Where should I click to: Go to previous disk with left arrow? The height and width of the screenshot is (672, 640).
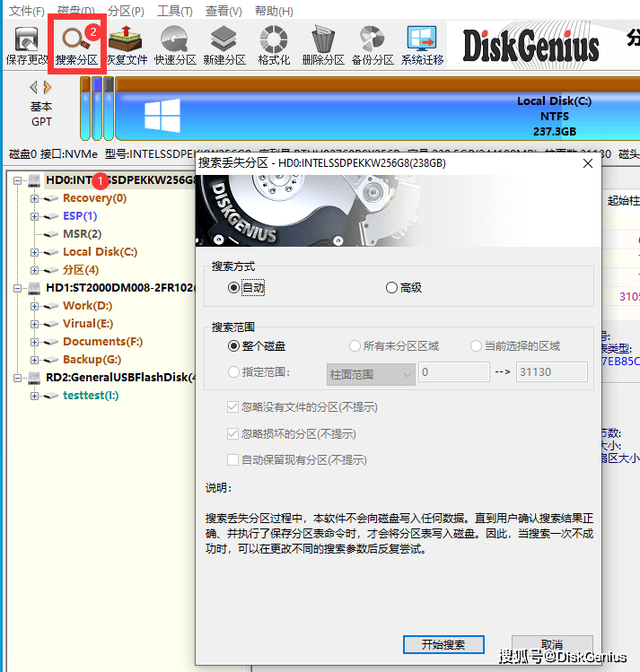tap(33, 87)
